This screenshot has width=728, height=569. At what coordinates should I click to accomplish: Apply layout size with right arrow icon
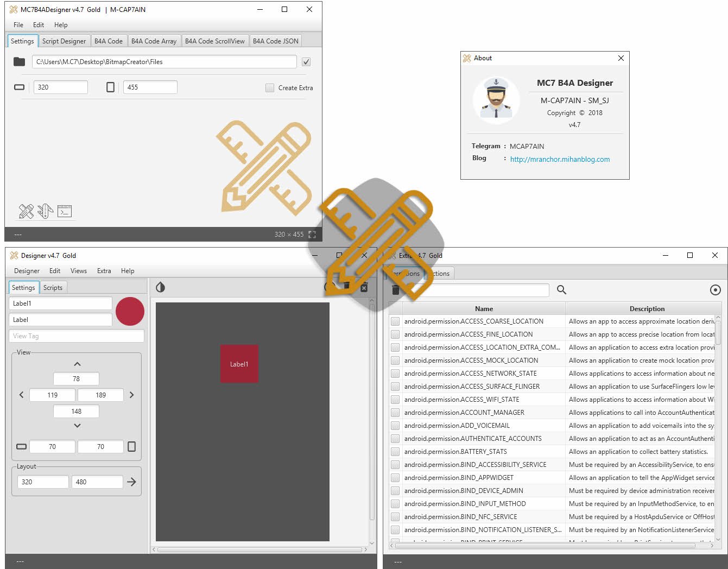(131, 482)
